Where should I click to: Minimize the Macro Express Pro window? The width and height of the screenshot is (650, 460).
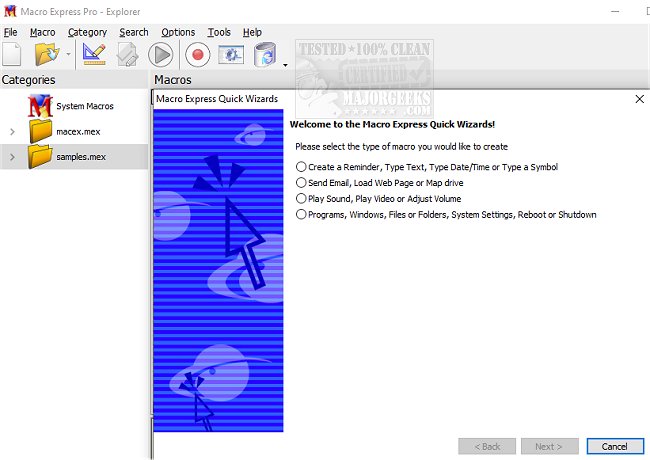(x=615, y=12)
